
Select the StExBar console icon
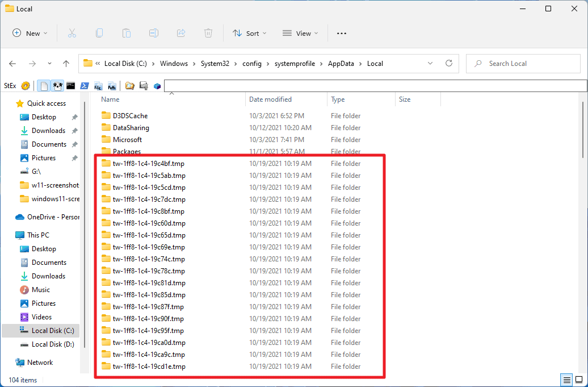point(71,85)
